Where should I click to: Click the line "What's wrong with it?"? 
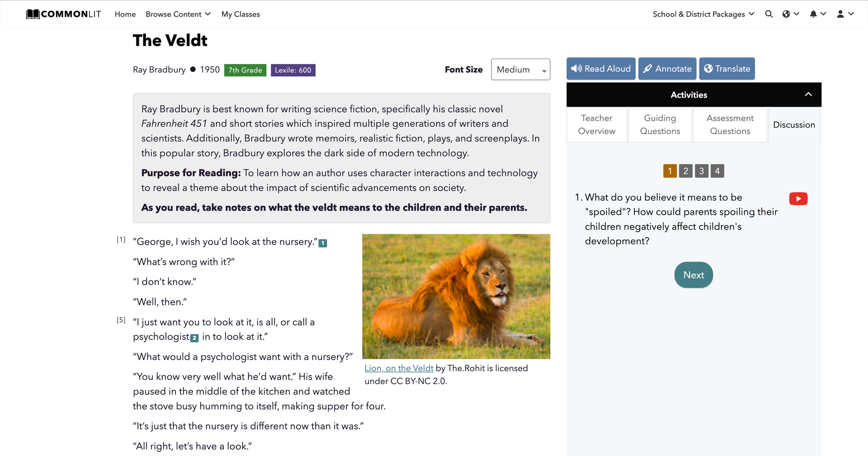pyautogui.click(x=184, y=262)
